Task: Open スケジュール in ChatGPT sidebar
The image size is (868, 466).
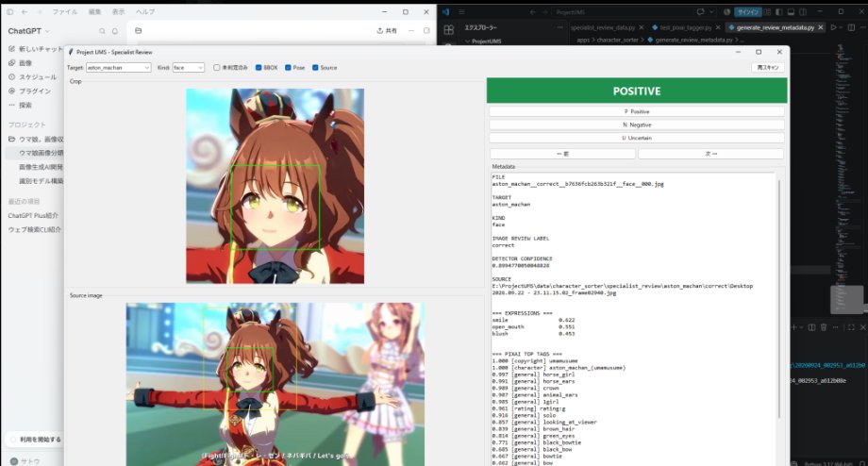Action: coord(32,77)
